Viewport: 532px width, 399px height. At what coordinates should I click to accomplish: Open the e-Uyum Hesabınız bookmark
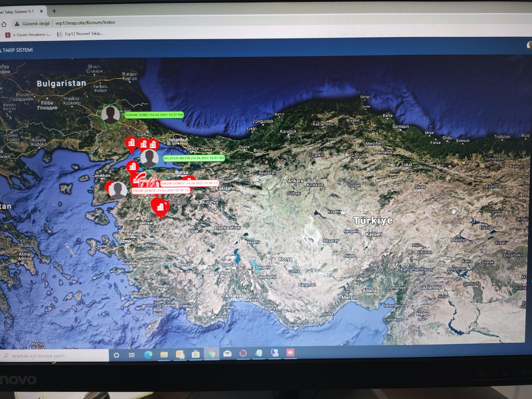tap(29, 35)
